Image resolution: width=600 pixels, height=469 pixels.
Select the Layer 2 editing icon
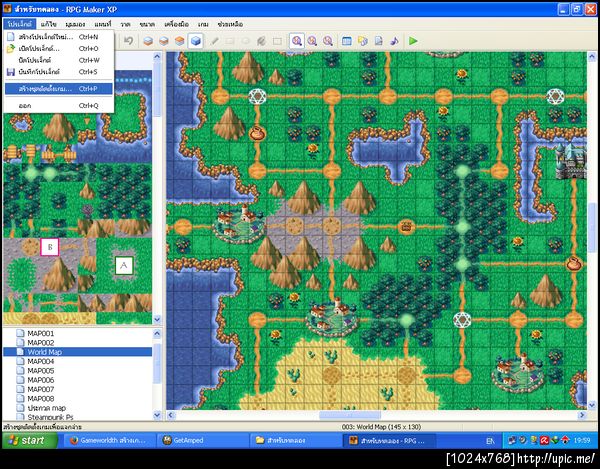point(164,41)
